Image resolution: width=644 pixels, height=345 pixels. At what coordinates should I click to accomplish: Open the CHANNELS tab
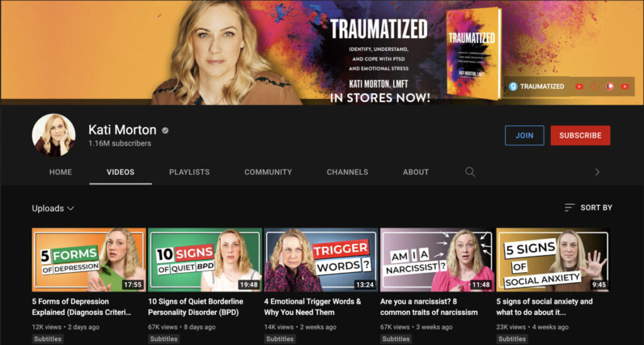[x=347, y=172]
